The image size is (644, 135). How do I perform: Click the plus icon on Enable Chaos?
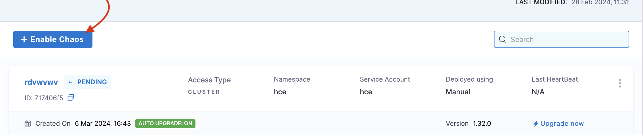pyautogui.click(x=24, y=39)
